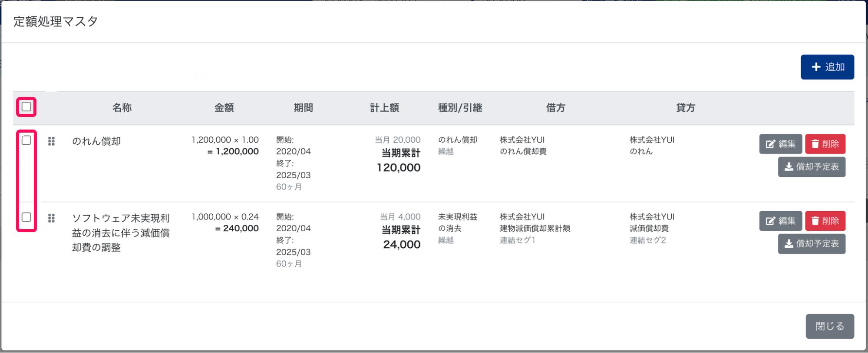The height and width of the screenshot is (353, 868).
Task: Toggle the select-all checkbox in table header
Action: point(26,107)
